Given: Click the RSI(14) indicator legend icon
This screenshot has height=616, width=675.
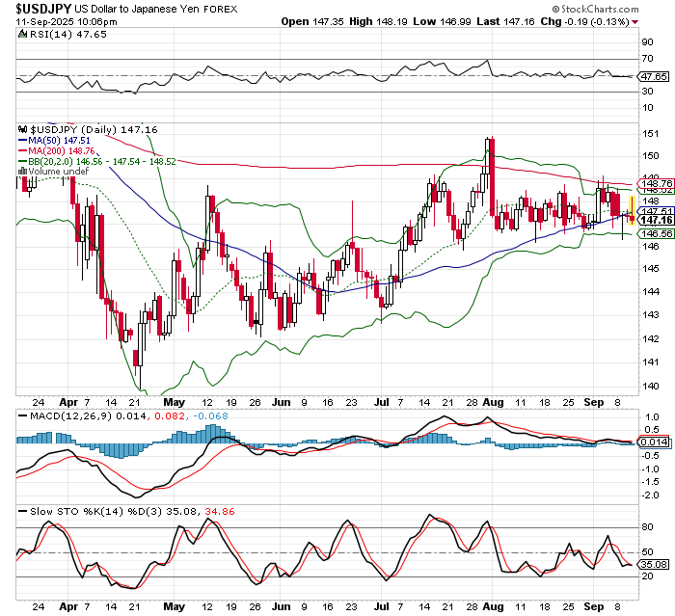Looking at the screenshot, I should [x=23, y=34].
